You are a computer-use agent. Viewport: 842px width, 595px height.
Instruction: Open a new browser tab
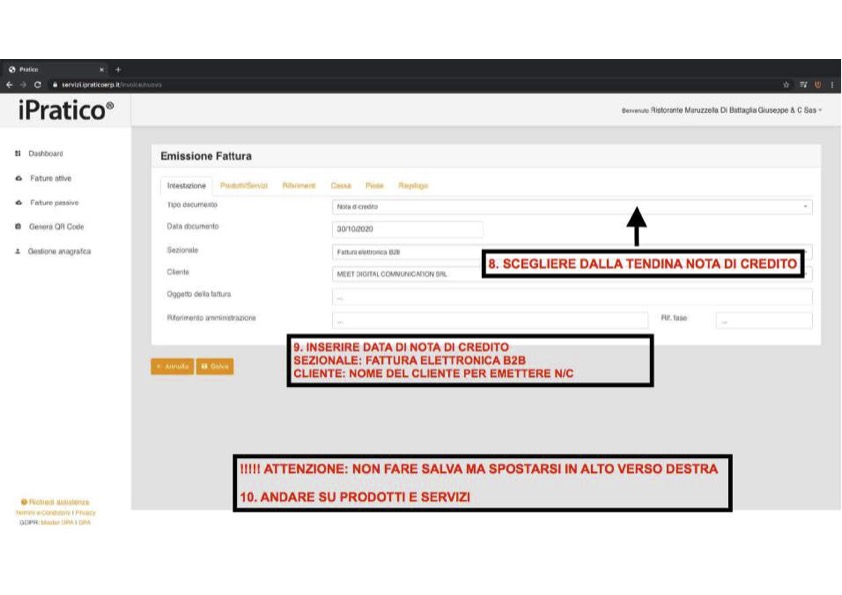(x=119, y=69)
